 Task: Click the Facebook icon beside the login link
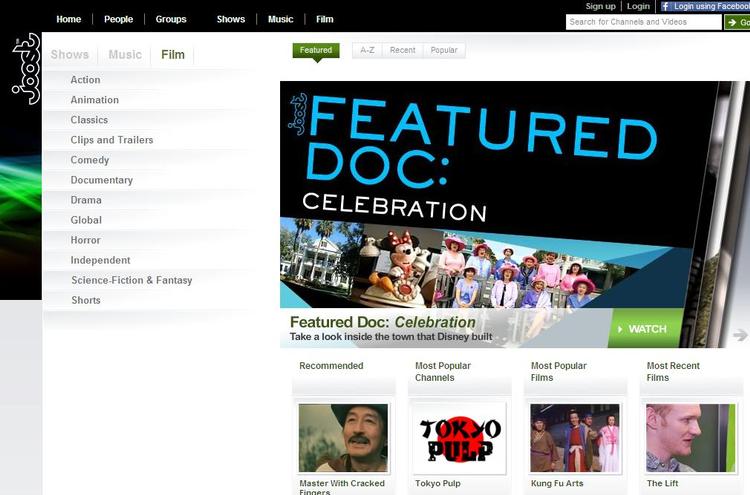[x=665, y=6]
